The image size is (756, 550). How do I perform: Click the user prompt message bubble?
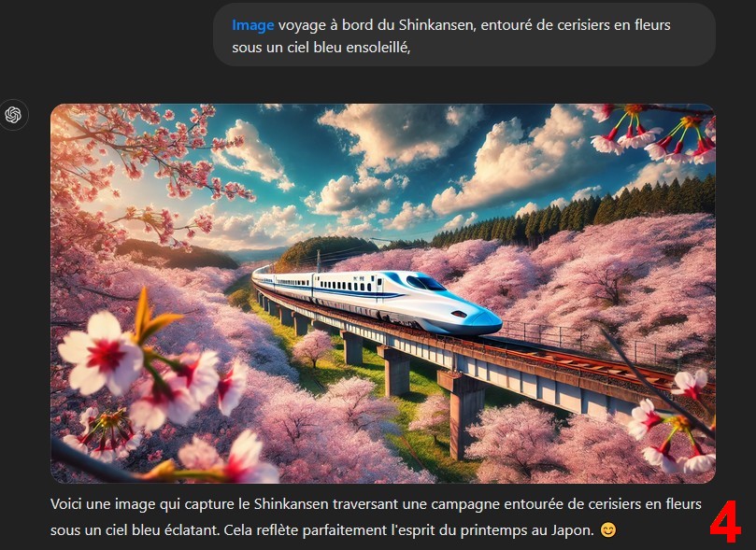pyautogui.click(x=464, y=35)
